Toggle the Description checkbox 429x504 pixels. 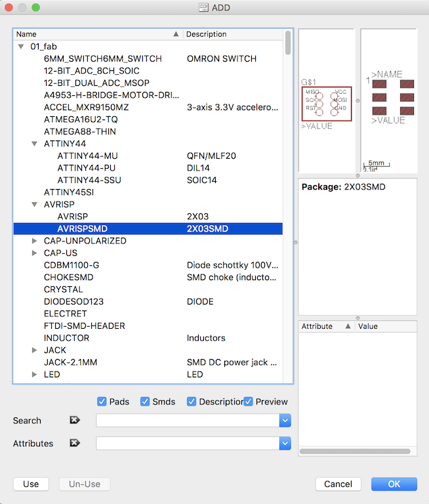tap(192, 402)
